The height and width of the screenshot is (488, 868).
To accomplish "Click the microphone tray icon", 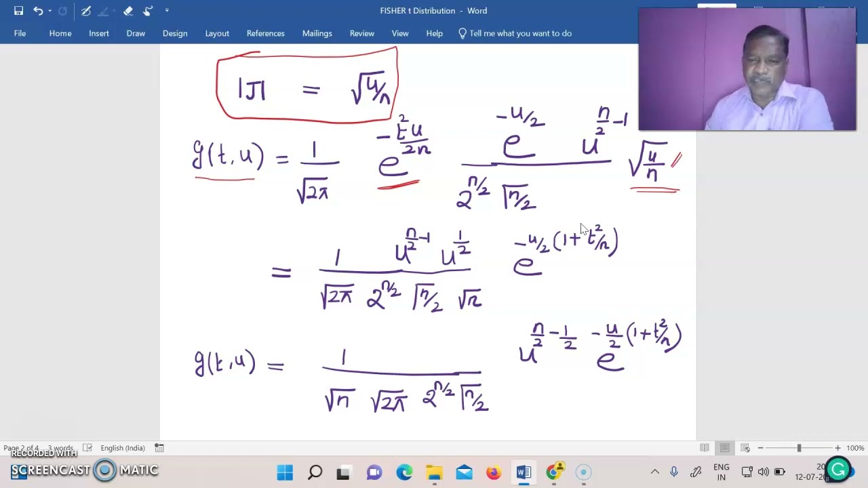I will 674,472.
